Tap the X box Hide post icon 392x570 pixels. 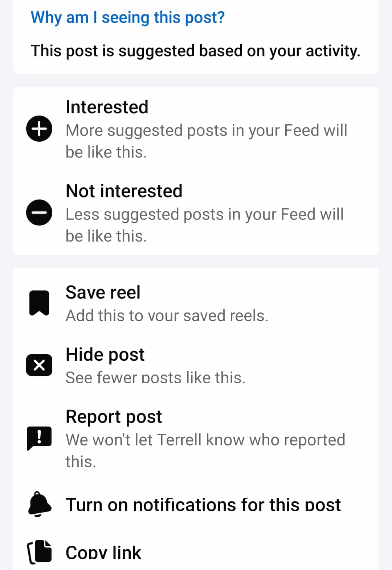coord(39,365)
